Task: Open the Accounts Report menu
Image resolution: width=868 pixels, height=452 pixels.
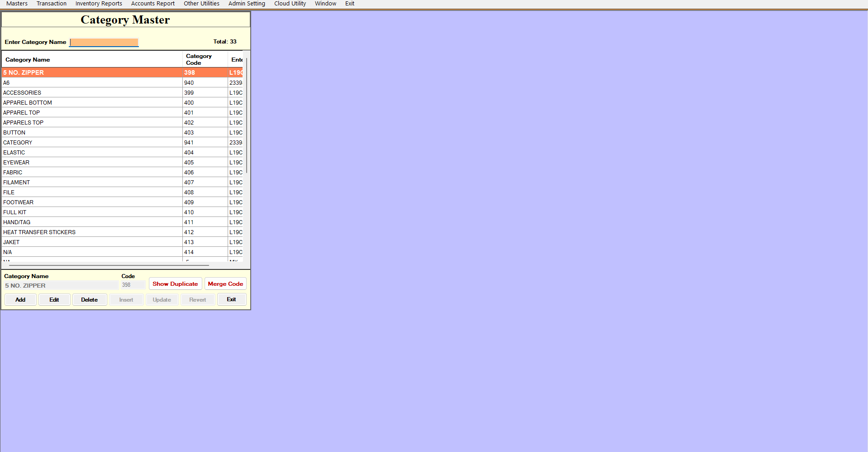Action: tap(153, 4)
